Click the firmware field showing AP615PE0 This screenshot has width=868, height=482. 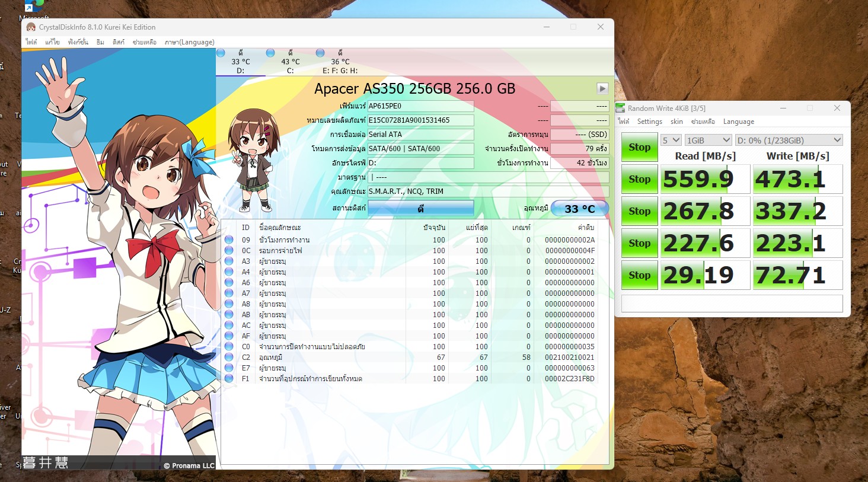[x=420, y=106]
